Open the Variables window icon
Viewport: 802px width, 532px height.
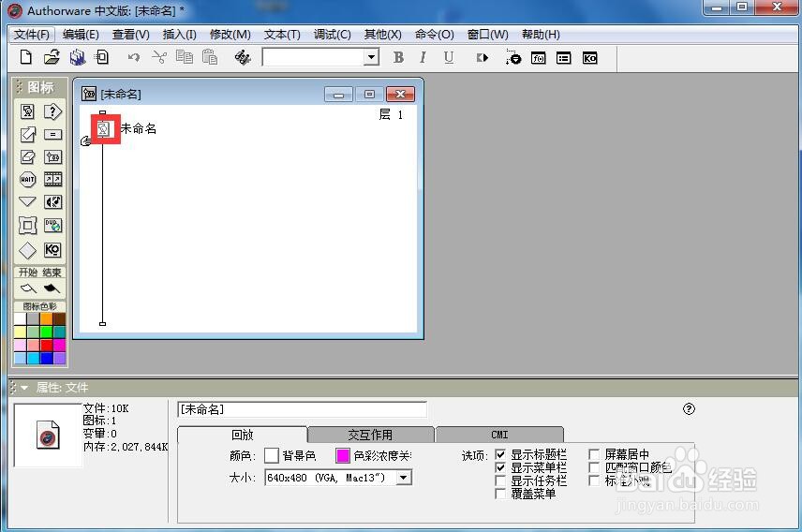(564, 58)
